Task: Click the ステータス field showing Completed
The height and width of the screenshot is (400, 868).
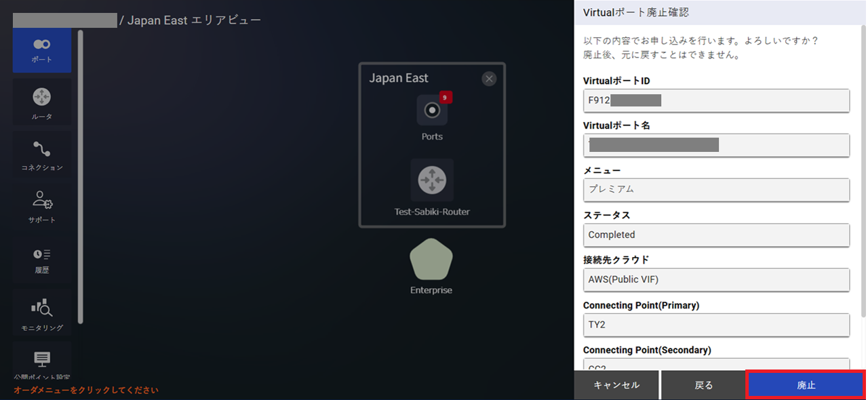Action: pos(716,235)
